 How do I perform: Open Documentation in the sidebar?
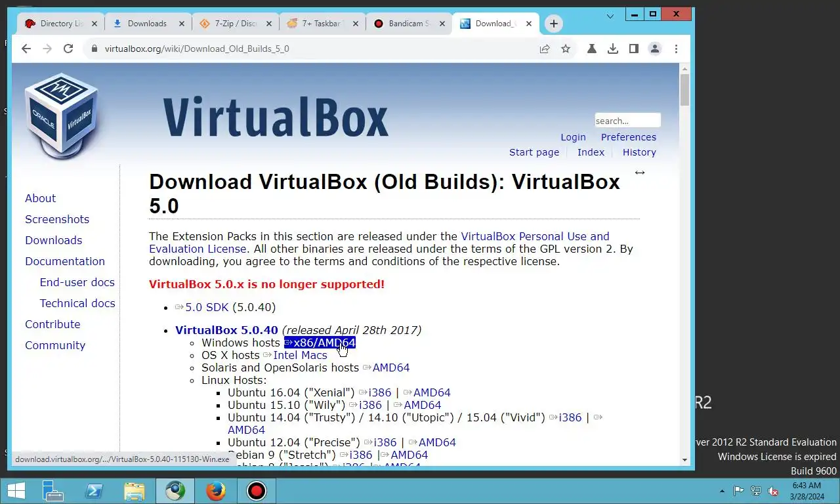[x=65, y=261]
